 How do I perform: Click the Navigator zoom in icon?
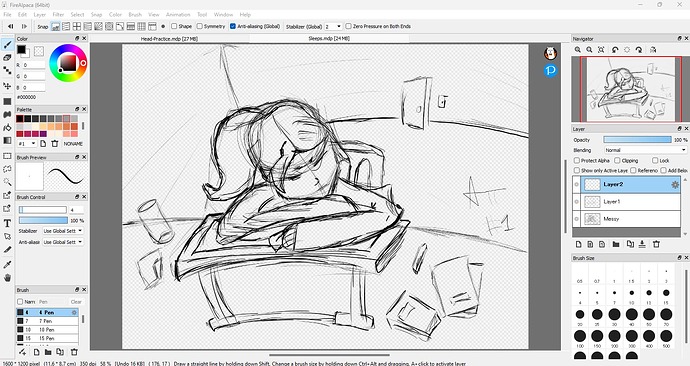[578, 50]
